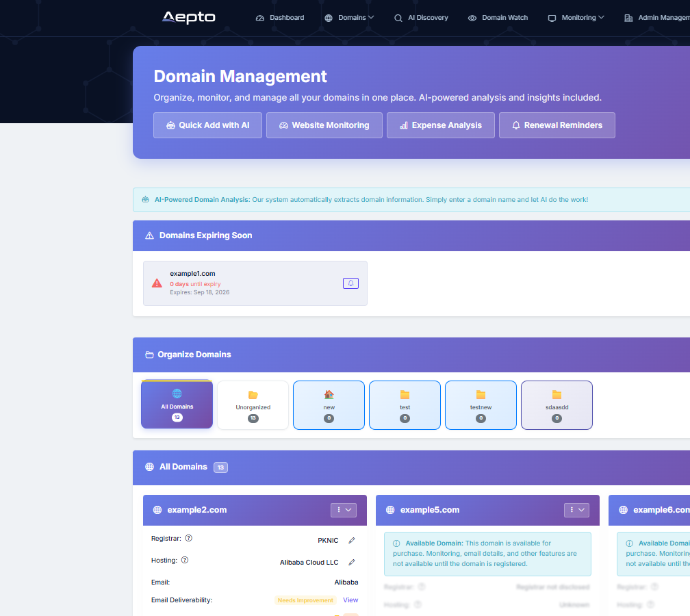This screenshot has height=616, width=690.
Task: Click example5.com card title
Action: (430, 510)
